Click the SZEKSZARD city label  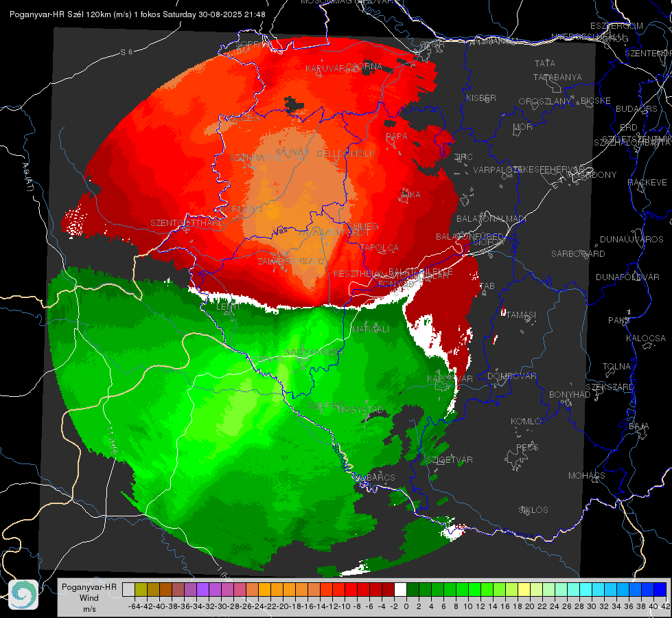click(610, 387)
